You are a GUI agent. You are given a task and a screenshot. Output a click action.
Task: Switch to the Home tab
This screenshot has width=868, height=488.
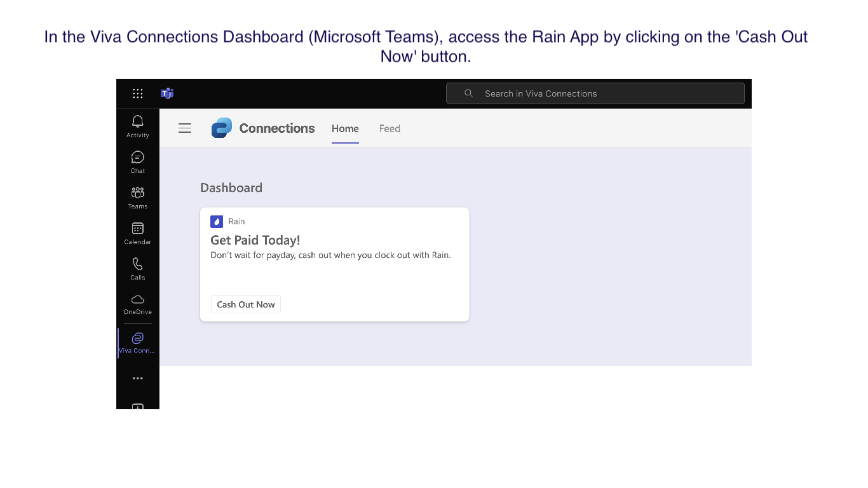[x=345, y=128]
